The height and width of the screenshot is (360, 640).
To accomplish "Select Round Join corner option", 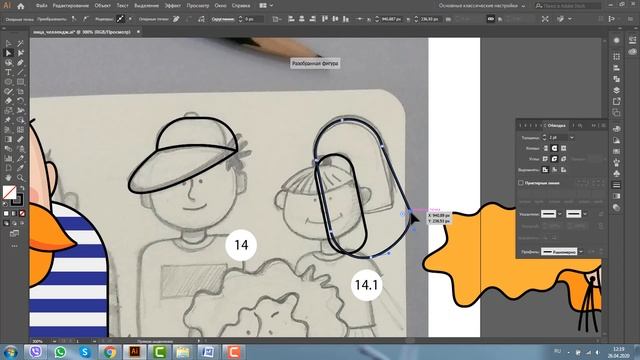I will click(554, 159).
